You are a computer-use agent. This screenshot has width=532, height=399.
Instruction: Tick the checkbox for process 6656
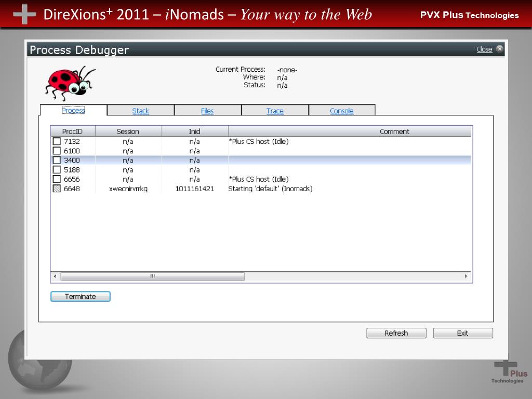pos(57,179)
